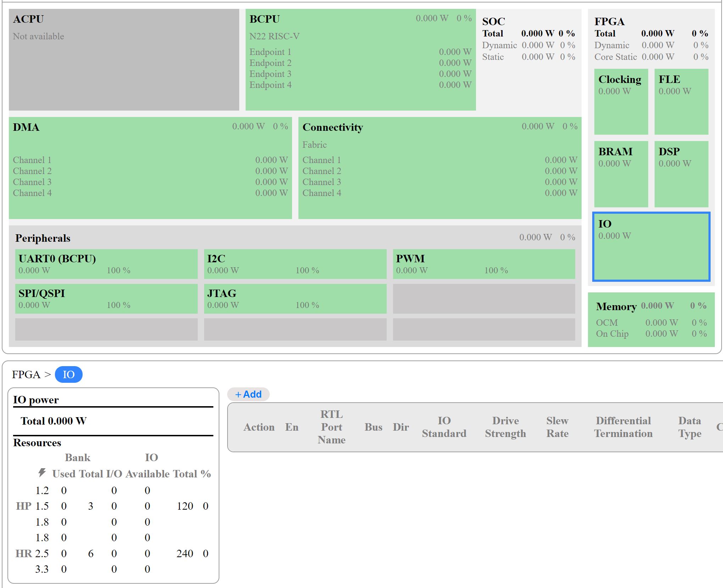Screen dimensions: 723x588
Task: Click the Data Type column header
Action: point(690,427)
